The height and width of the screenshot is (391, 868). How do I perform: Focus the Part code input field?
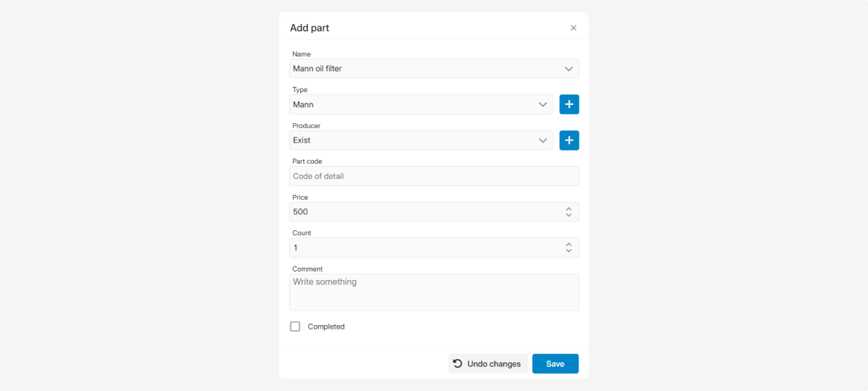point(434,176)
